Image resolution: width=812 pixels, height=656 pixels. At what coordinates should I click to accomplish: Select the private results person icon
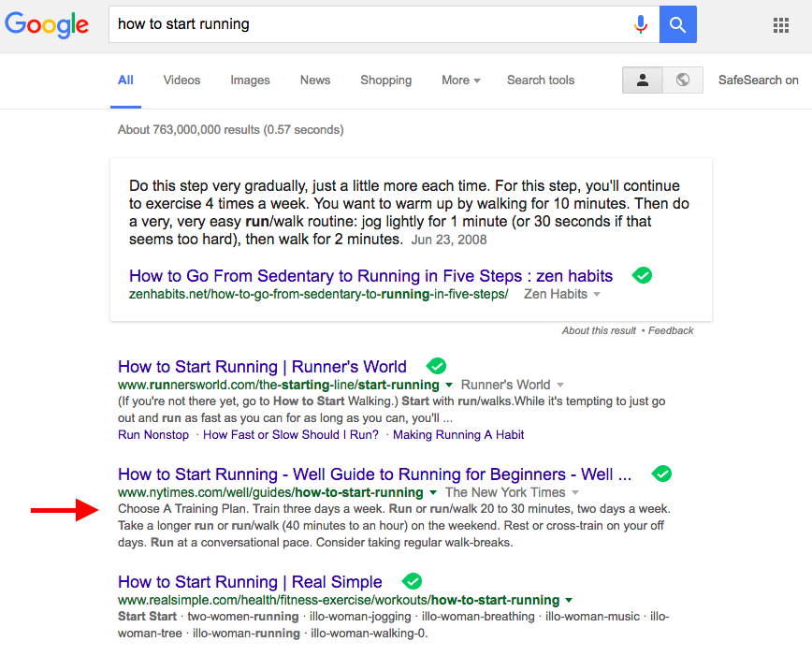(x=643, y=80)
